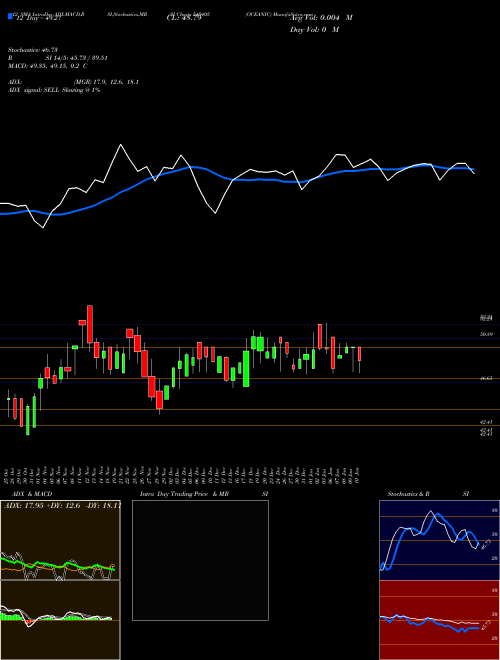Click the 'CL: 48.79' close price label
The width and height of the screenshot is (500, 660).
(184, 18)
